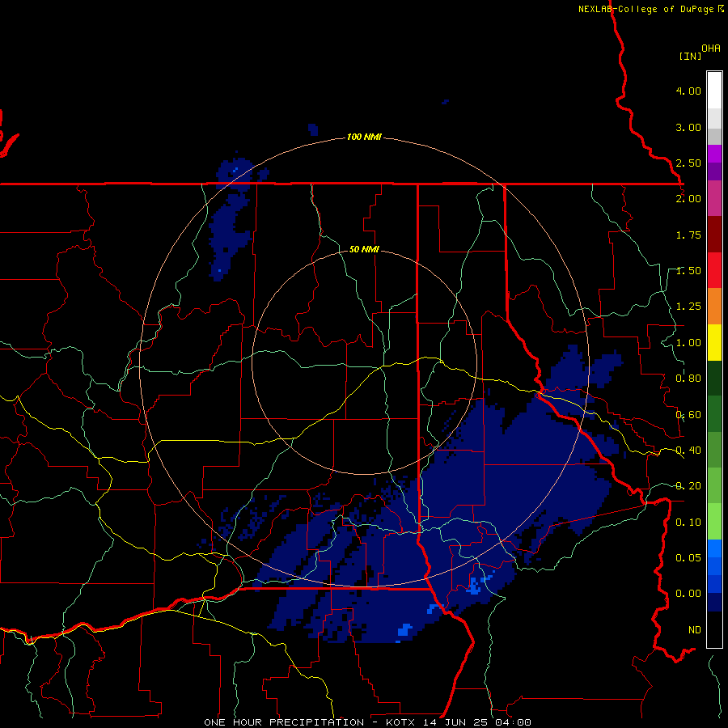This screenshot has width=728, height=728.
Task: Click the 1.75 value on the color scale
Action: pos(688,235)
